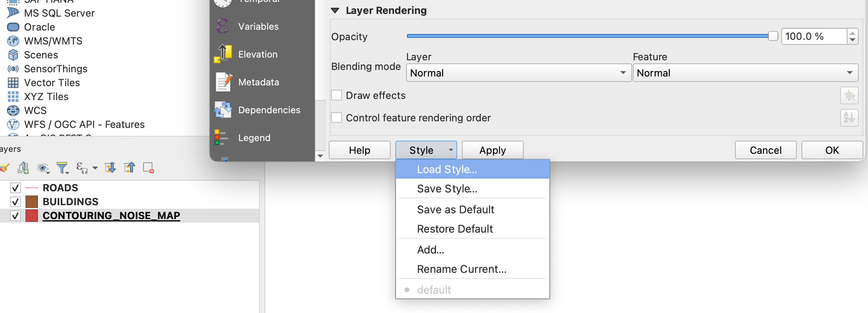Screen dimensions: 868x313
Task: Open Filter by Expression dropdown arrow
Action: pyautogui.click(x=95, y=168)
